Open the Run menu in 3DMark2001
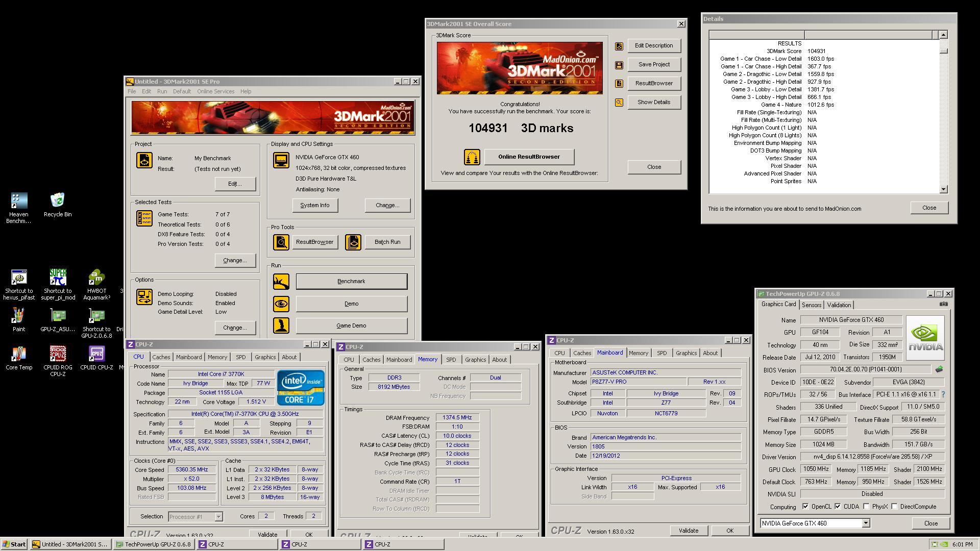The width and height of the screenshot is (980, 551). pyautogui.click(x=162, y=92)
